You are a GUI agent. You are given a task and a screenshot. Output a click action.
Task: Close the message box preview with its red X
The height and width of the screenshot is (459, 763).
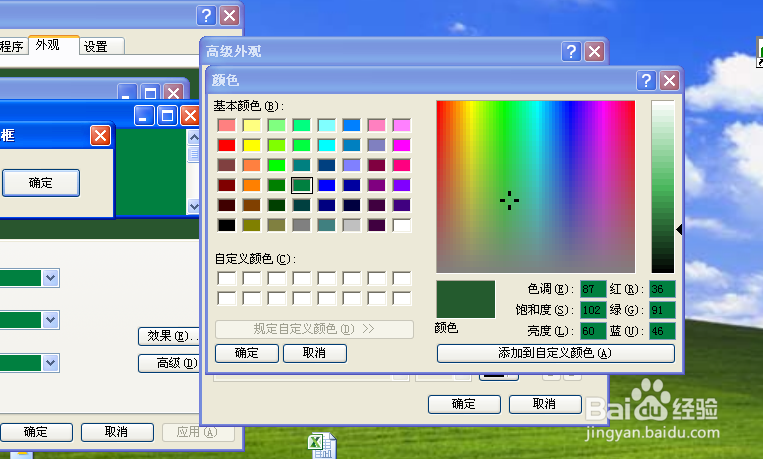click(x=100, y=135)
